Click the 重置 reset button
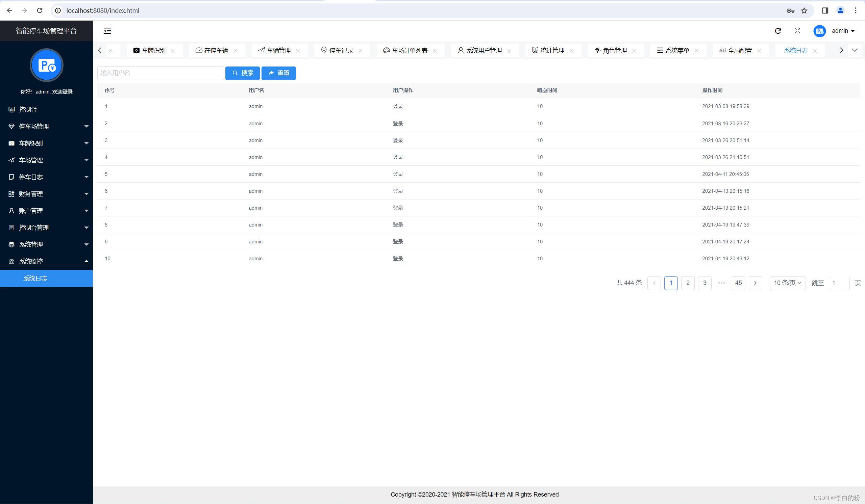The height and width of the screenshot is (504, 865). [x=279, y=73]
